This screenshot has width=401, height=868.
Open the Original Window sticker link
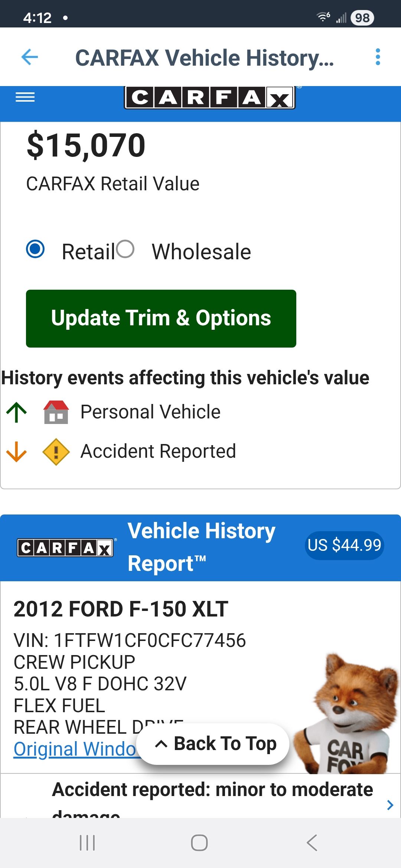(x=75, y=749)
